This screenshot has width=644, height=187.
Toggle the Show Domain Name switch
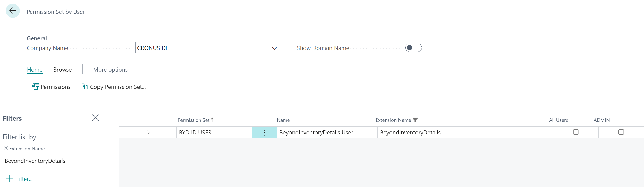(x=413, y=48)
